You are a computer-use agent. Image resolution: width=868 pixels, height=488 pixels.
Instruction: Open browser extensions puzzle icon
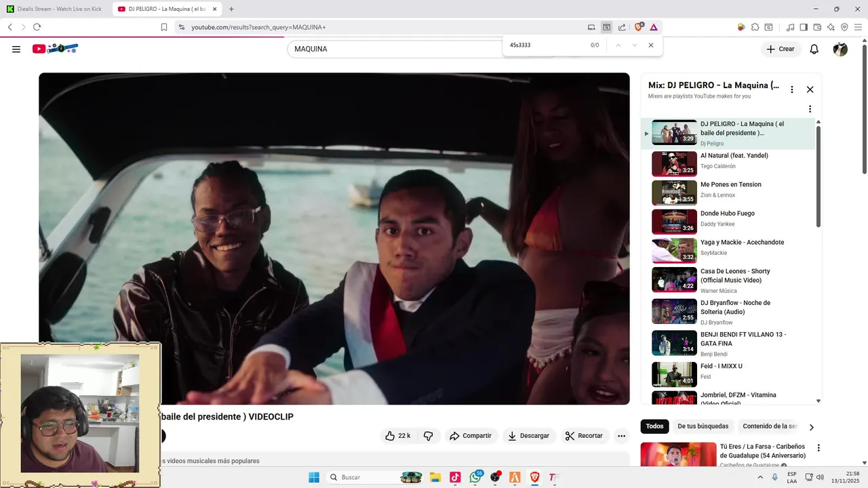(755, 27)
